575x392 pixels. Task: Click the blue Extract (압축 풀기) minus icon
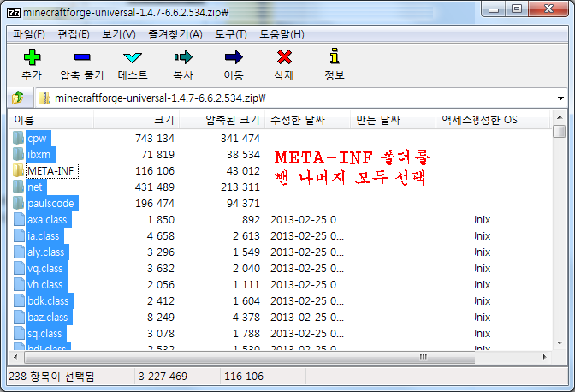click(82, 57)
